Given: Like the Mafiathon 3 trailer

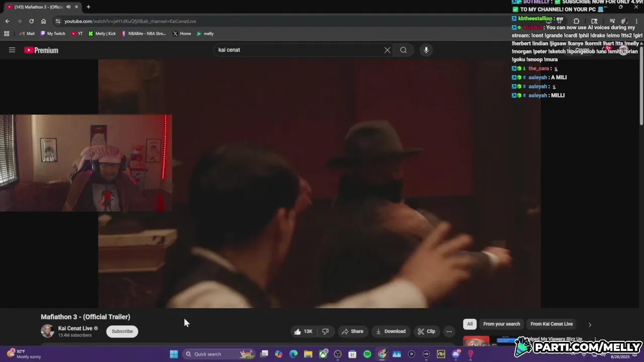Looking at the screenshot, I should (303, 331).
